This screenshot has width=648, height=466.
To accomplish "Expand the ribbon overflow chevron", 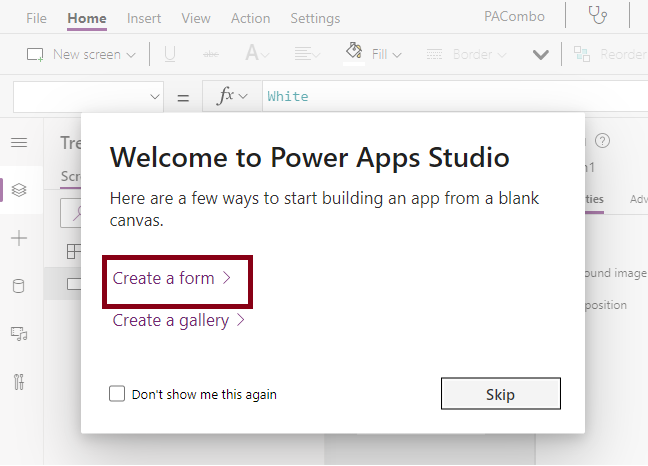I will coord(541,55).
